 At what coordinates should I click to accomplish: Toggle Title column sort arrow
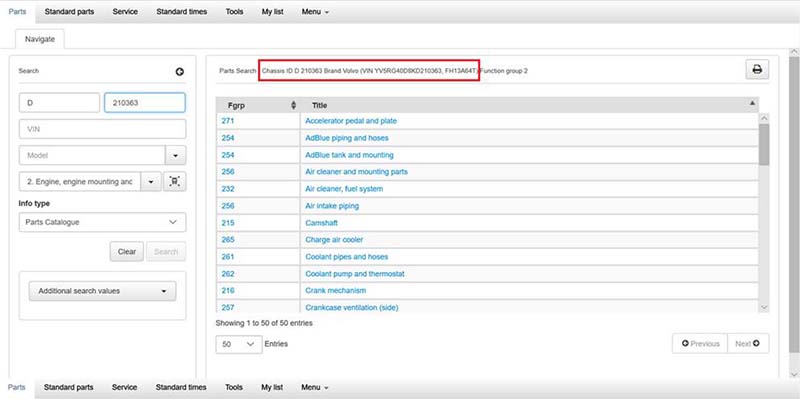point(752,103)
